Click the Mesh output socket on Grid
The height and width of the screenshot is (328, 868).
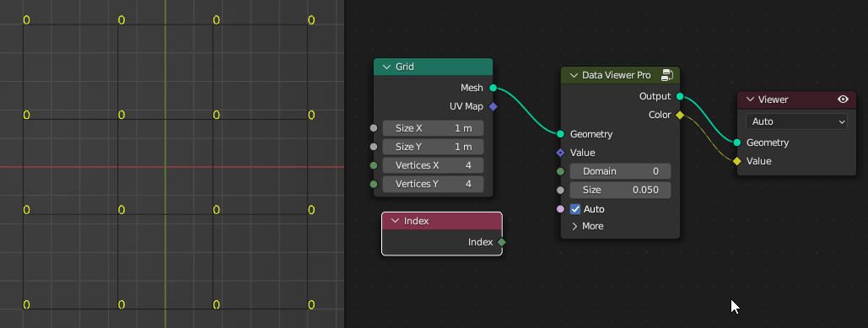point(493,88)
